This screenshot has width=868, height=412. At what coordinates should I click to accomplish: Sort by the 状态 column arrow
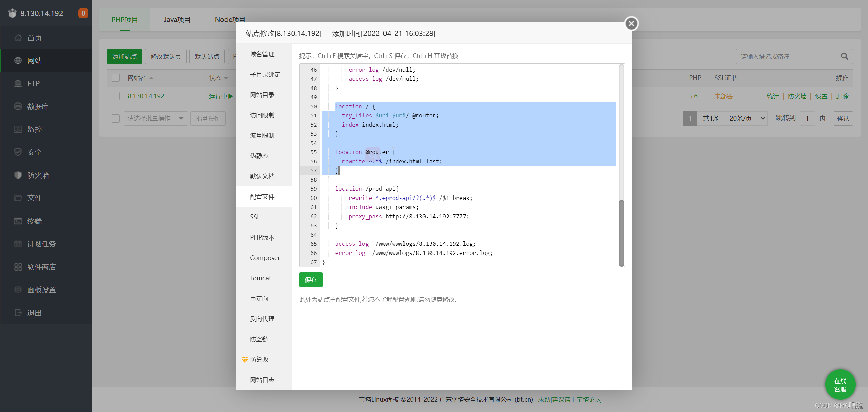[x=226, y=78]
